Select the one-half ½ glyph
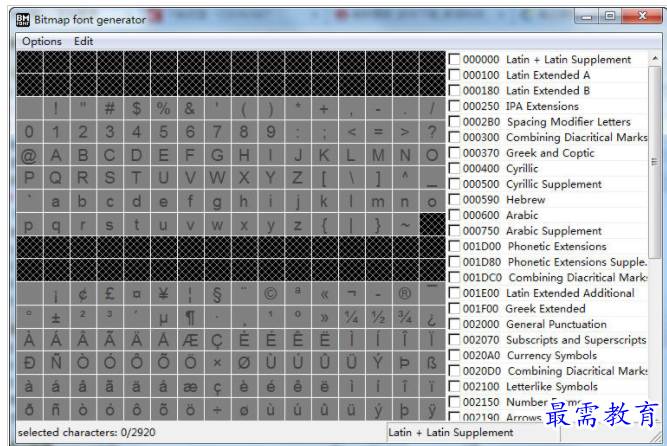The height and width of the screenshot is (446, 667). pyautogui.click(x=378, y=317)
